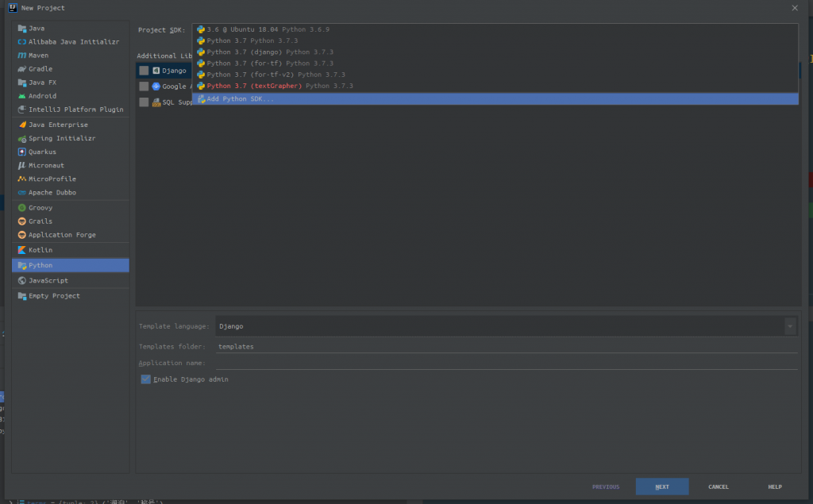
Task: Select the JavaScript globe icon
Action: (21, 280)
